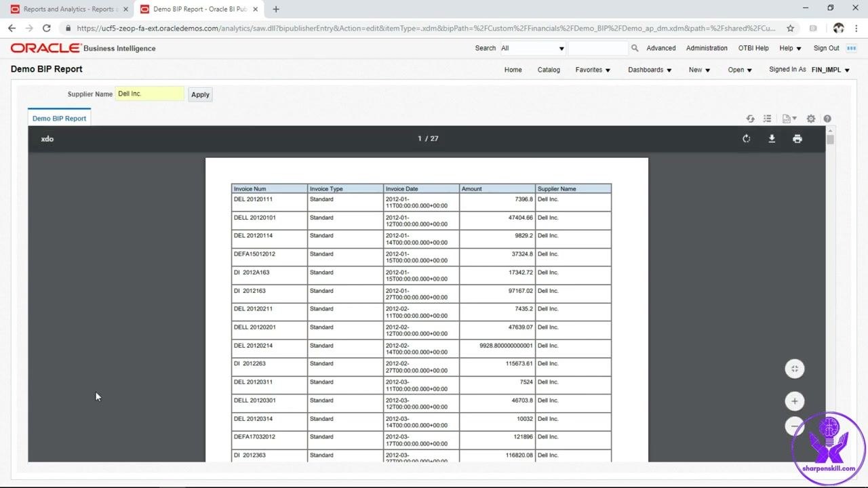Click invoice number DEL 20120111
The width and height of the screenshot is (868, 488).
coord(253,199)
